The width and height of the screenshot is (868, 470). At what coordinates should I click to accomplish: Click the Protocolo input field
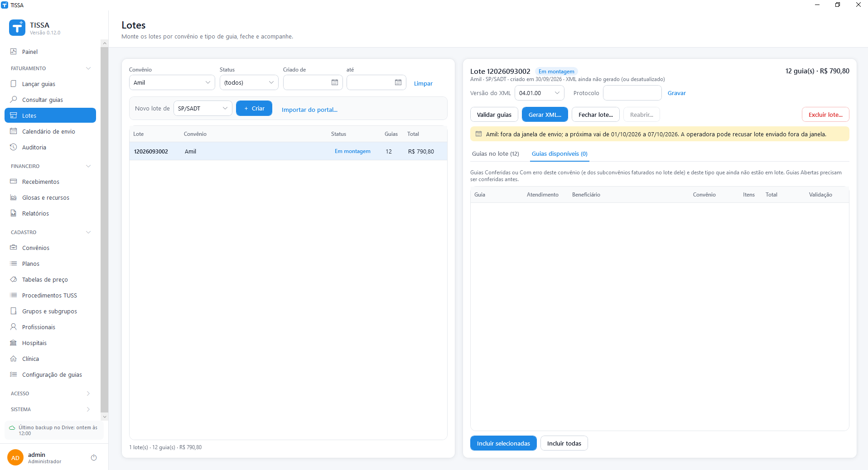point(632,93)
